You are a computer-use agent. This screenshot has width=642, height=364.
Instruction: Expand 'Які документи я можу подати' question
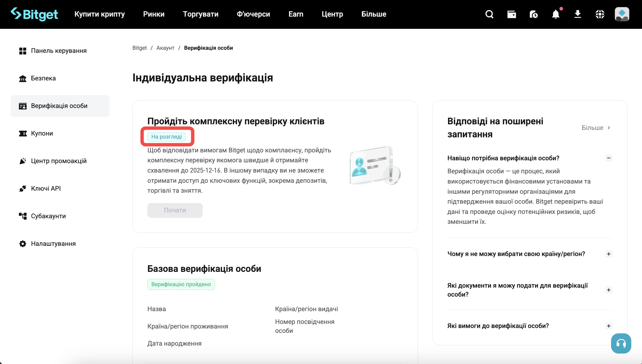click(x=609, y=290)
